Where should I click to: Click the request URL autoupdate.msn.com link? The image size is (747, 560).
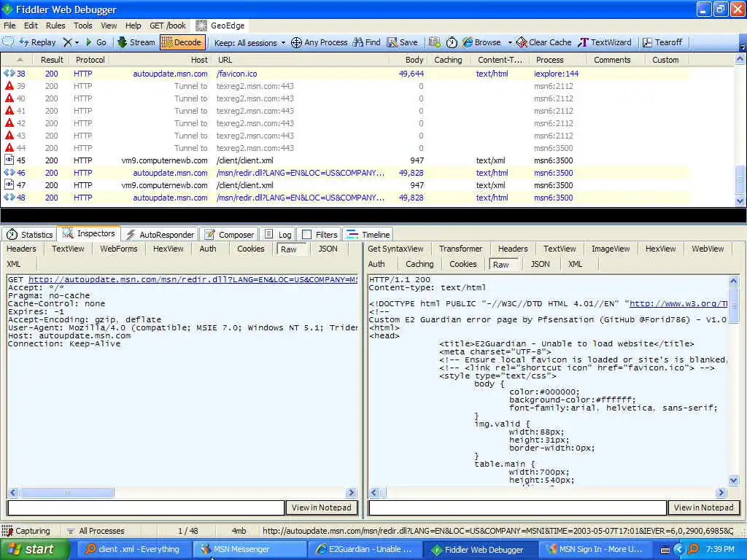(x=193, y=279)
